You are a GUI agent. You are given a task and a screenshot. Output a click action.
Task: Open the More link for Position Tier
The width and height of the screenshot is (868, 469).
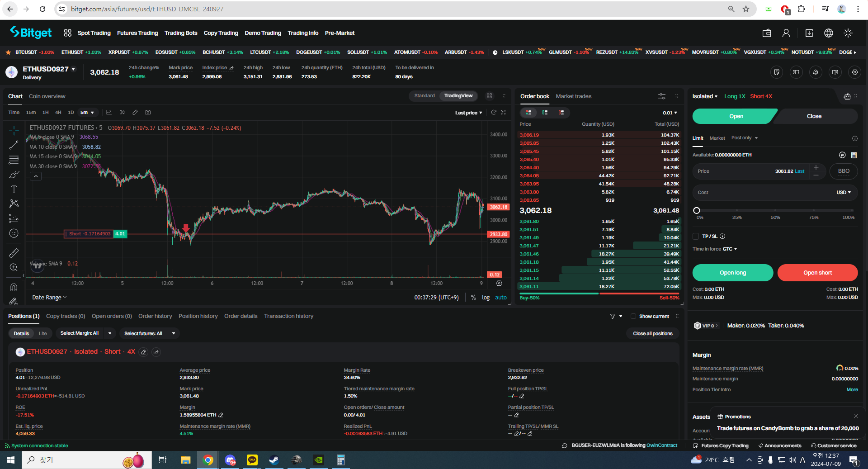point(852,390)
